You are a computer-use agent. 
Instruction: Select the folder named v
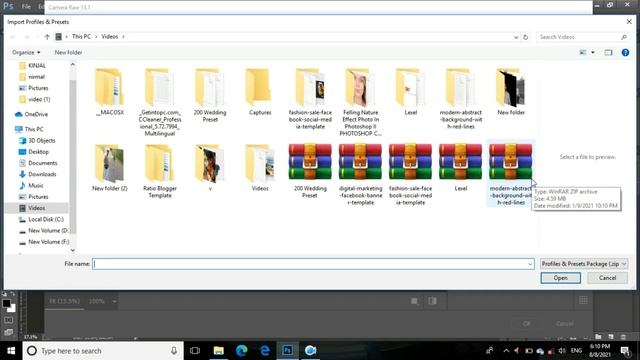click(x=210, y=168)
